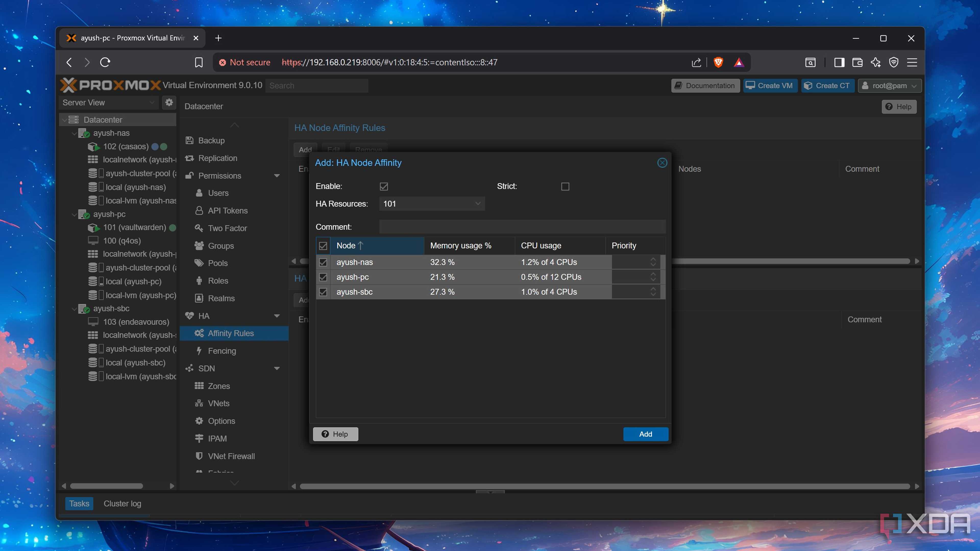Uncheck the ayush-pc node checkbox
The width and height of the screenshot is (980, 551).
(323, 277)
